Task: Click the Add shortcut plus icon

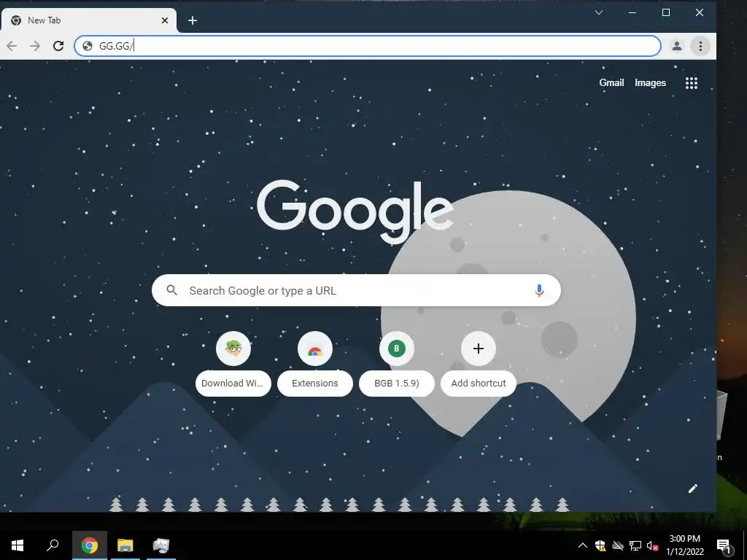Action: click(x=479, y=349)
